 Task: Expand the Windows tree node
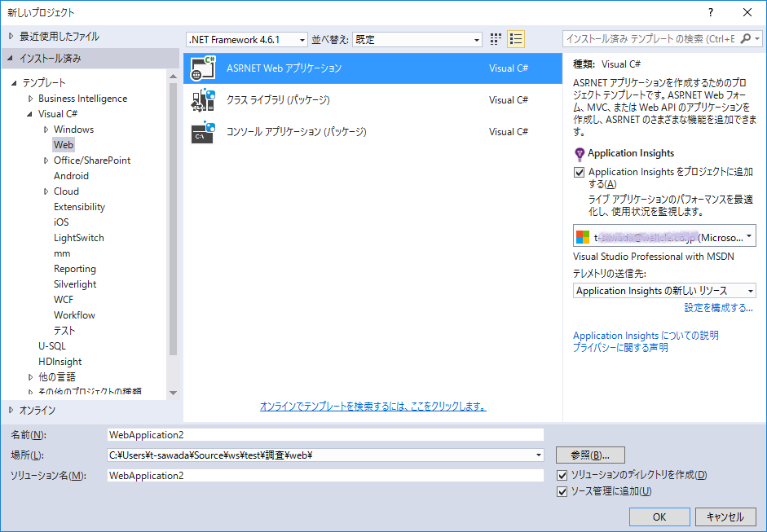[x=46, y=129]
